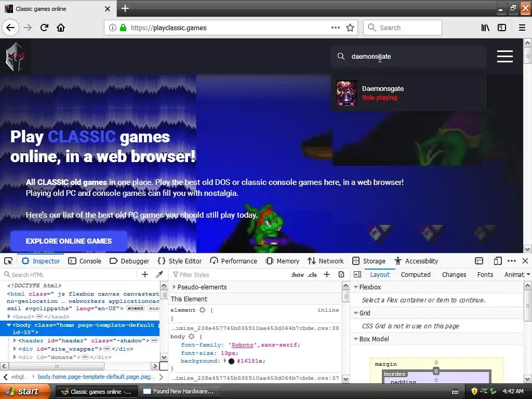Collapse the body node
The height and width of the screenshot is (399, 532).
[x=9, y=325]
